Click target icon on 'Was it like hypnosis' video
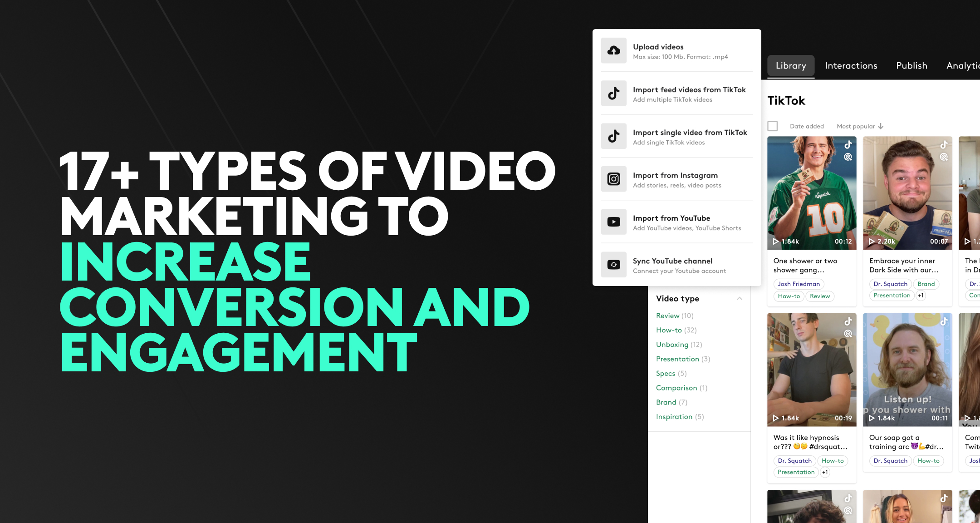This screenshot has width=980, height=523. point(848,334)
